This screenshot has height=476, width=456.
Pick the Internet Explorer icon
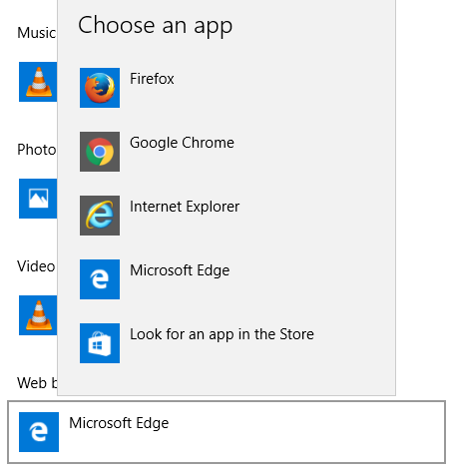click(100, 216)
